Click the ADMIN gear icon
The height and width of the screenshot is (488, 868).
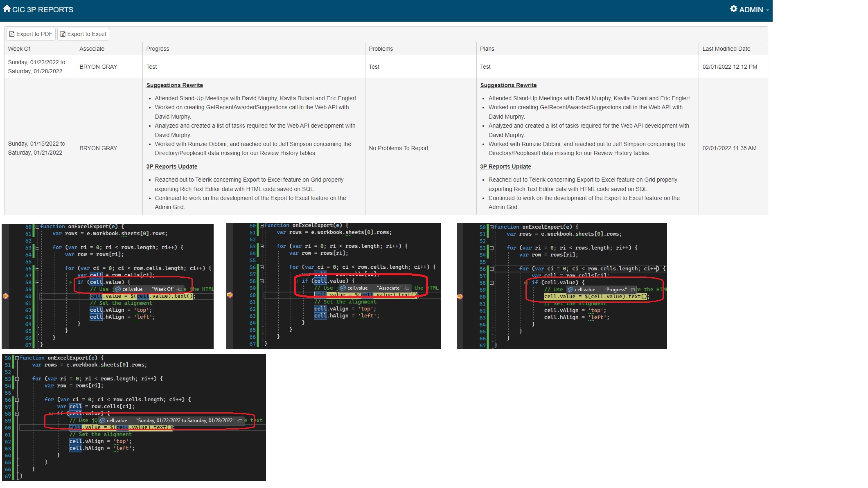click(733, 9)
